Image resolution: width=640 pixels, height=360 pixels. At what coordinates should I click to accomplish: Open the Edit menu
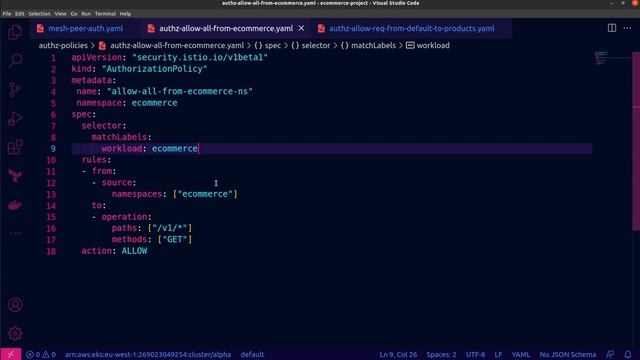(x=20, y=14)
